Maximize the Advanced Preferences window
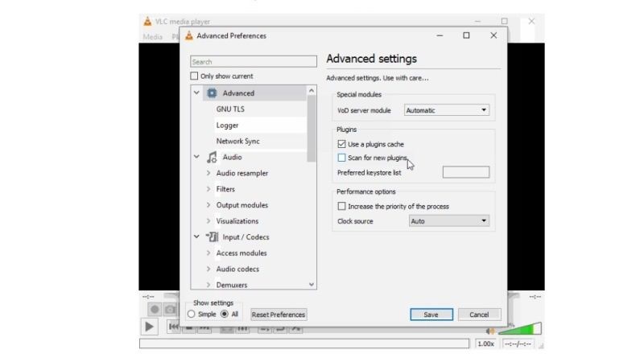This screenshot has height=362, width=644. pyautogui.click(x=466, y=35)
